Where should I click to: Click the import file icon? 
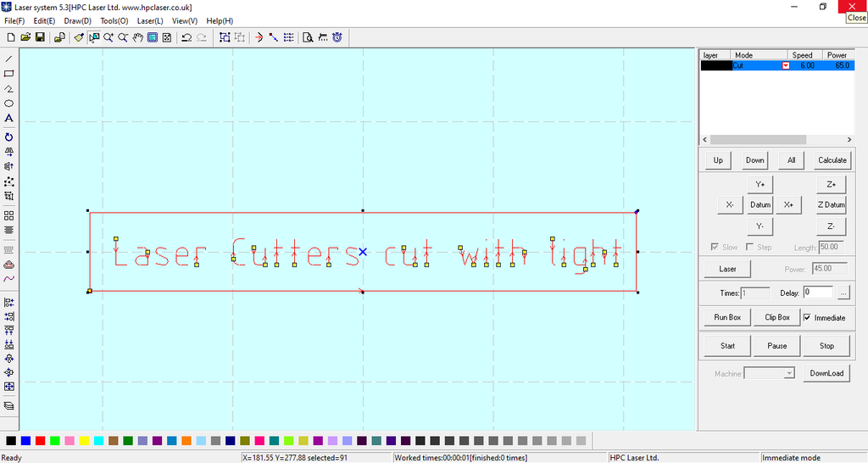(x=60, y=37)
